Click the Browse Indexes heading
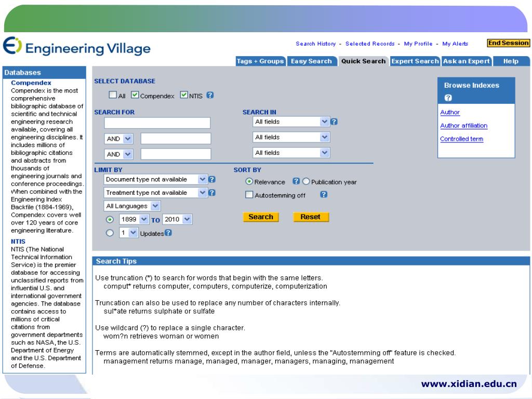 (472, 86)
